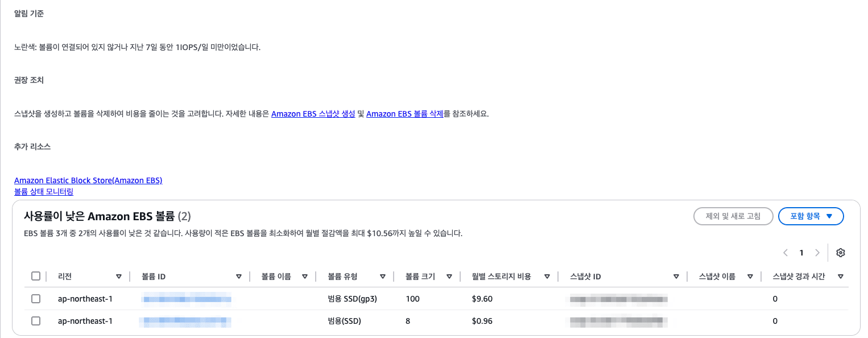Sort by 월별 스토리지 비용 arrow

tap(547, 277)
